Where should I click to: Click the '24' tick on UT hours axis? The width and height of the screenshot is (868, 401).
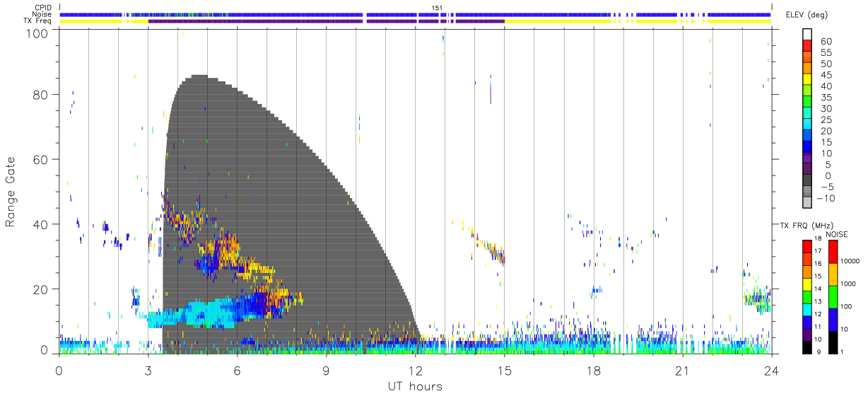[771, 371]
